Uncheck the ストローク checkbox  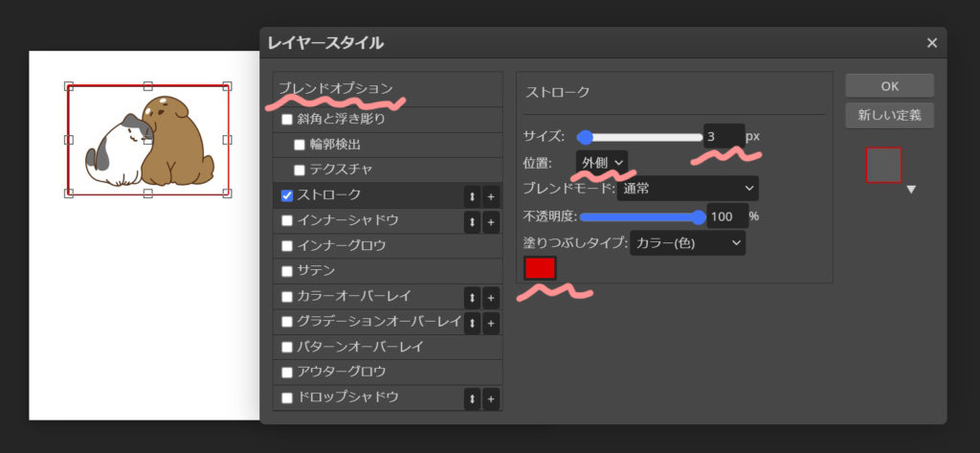[x=287, y=196]
